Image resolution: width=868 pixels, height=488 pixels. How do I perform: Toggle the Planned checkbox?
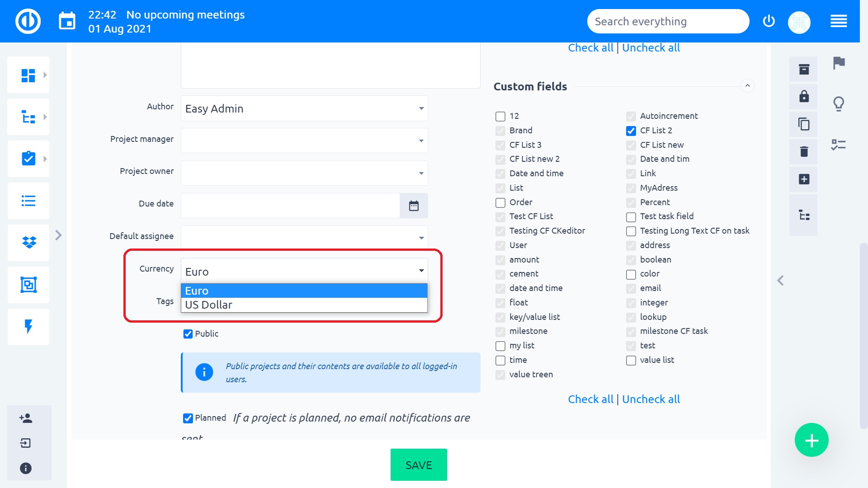tap(188, 418)
